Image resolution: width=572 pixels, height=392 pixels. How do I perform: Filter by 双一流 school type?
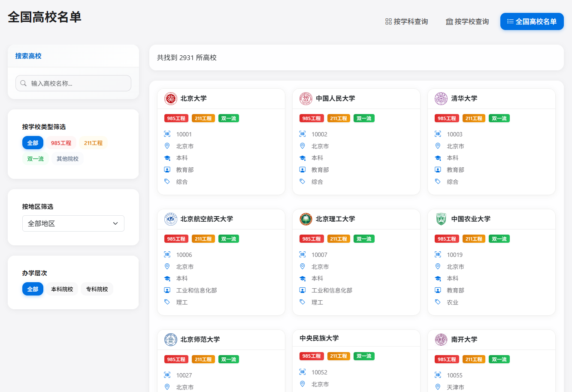coord(36,159)
